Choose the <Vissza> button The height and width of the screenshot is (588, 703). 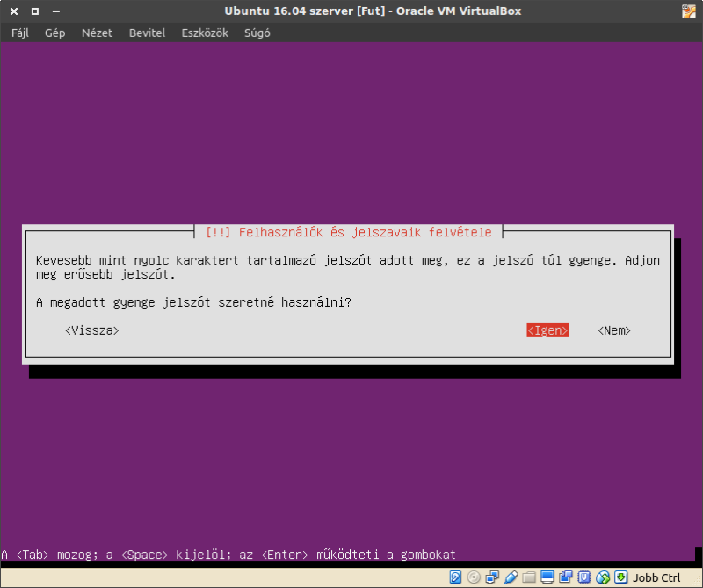click(92, 330)
